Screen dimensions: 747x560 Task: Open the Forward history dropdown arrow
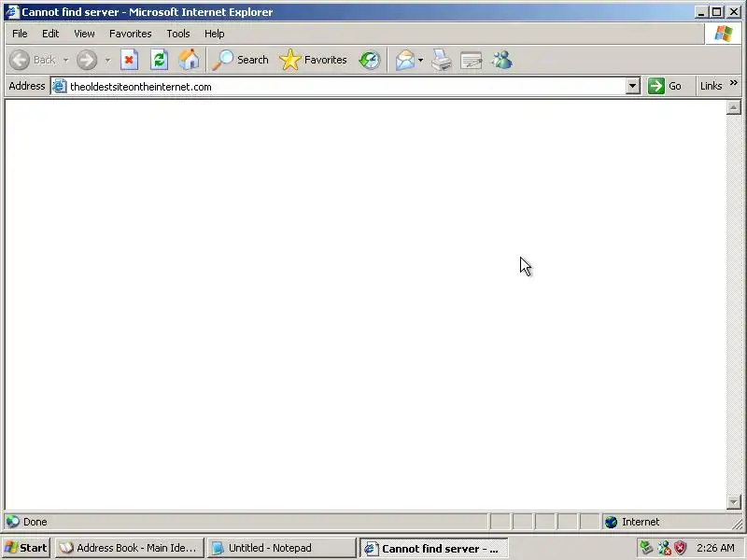pos(107,60)
